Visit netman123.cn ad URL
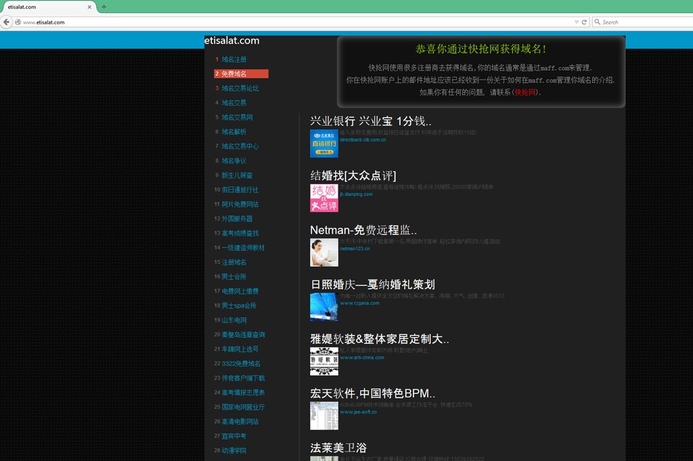This screenshot has height=461, width=693. (x=355, y=248)
